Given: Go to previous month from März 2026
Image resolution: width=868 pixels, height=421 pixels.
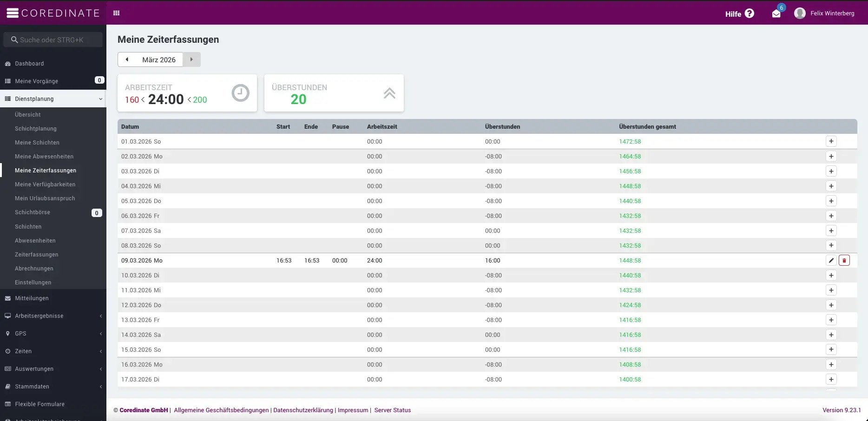Looking at the screenshot, I should pyautogui.click(x=127, y=59).
